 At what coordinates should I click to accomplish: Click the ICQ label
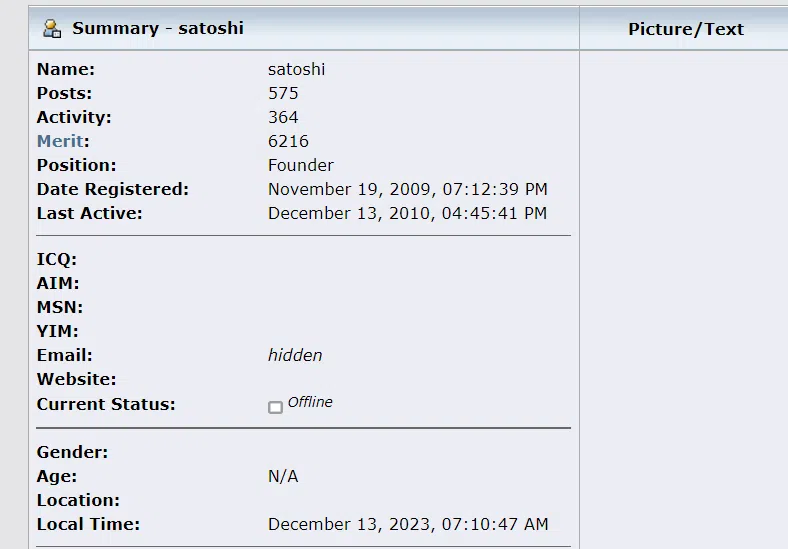(57, 259)
